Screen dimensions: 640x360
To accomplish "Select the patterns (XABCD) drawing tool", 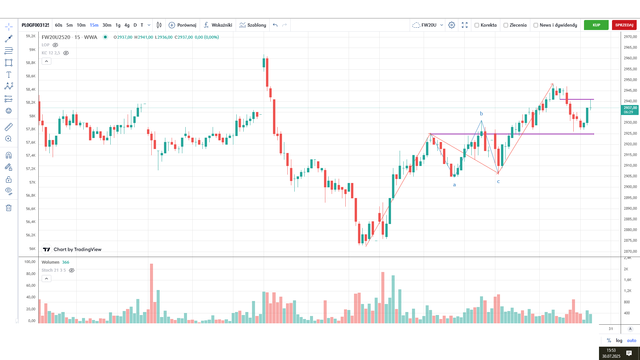I will 9,87.
